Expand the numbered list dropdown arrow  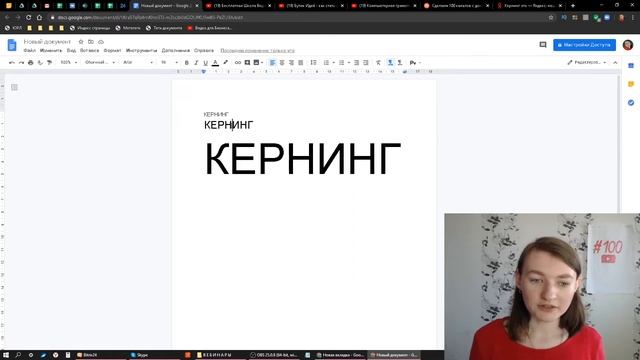coord(333,62)
